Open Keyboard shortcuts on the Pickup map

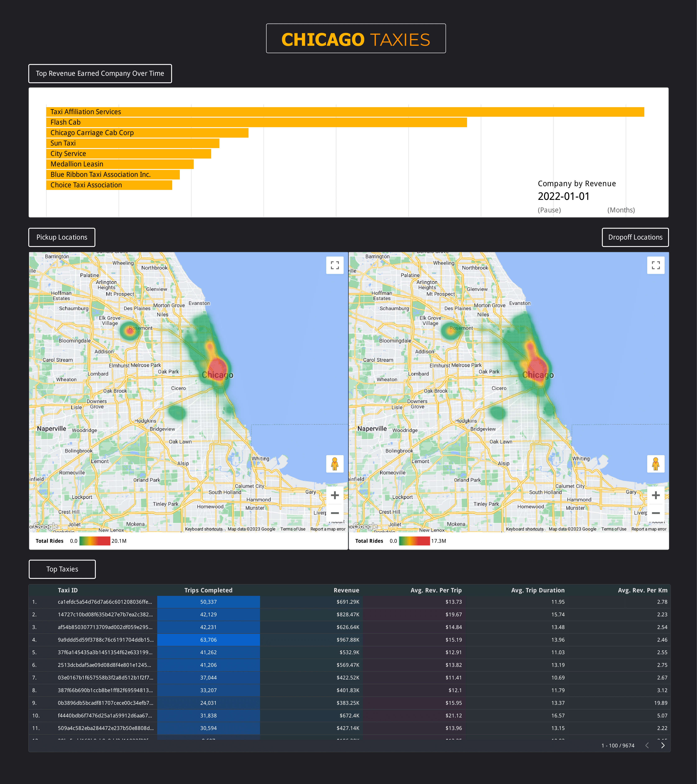[x=204, y=529]
